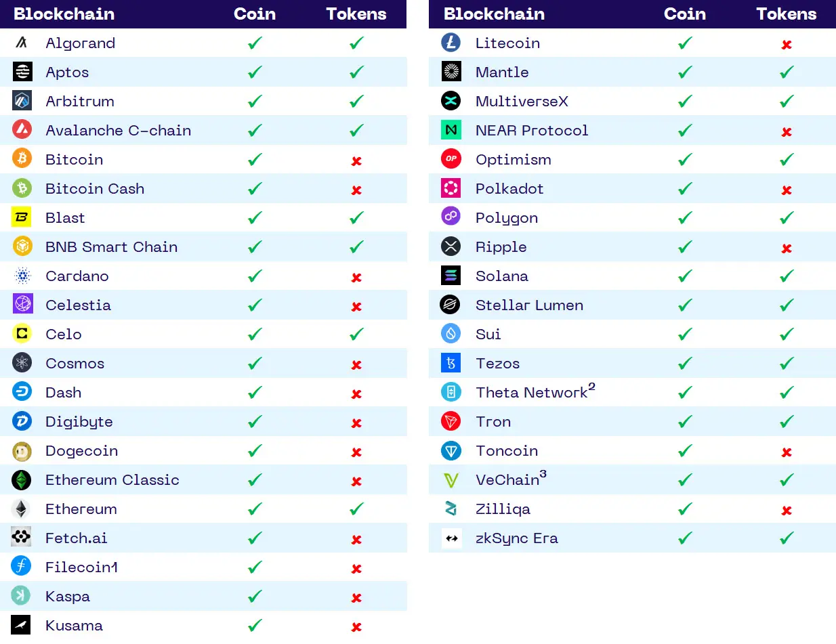
Task: Click the Optimism OP logo icon
Action: click(x=451, y=159)
